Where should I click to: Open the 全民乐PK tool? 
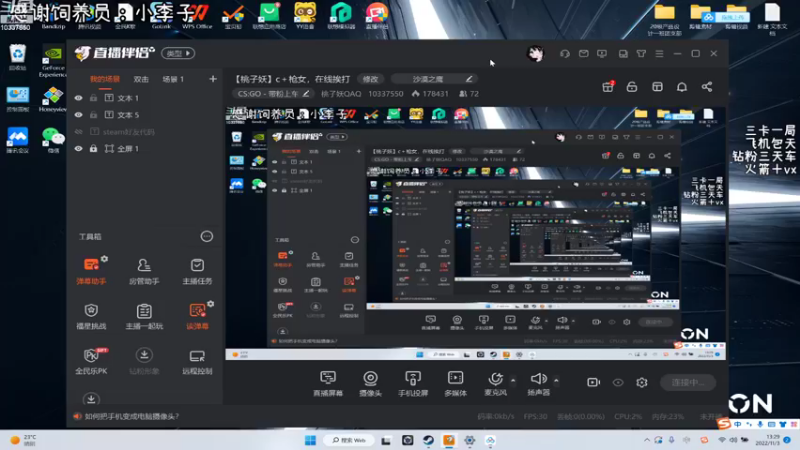click(x=91, y=361)
